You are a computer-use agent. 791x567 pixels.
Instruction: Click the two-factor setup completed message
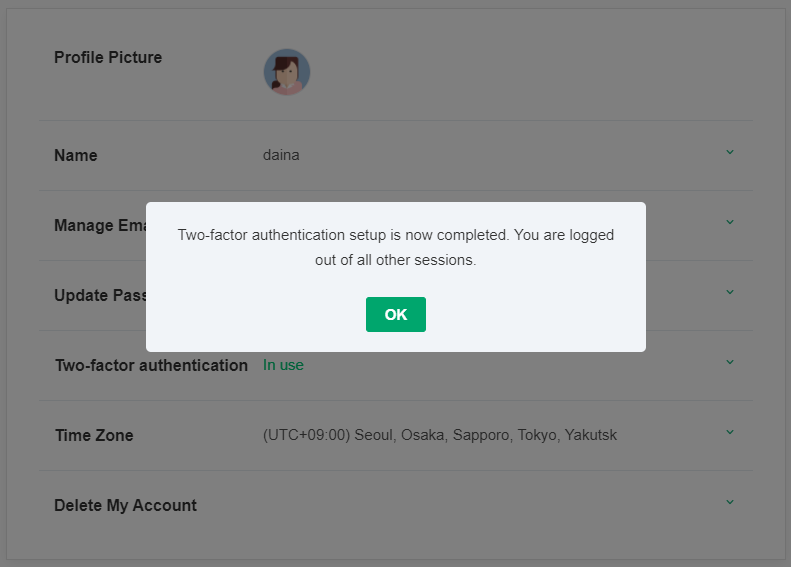[396, 235]
